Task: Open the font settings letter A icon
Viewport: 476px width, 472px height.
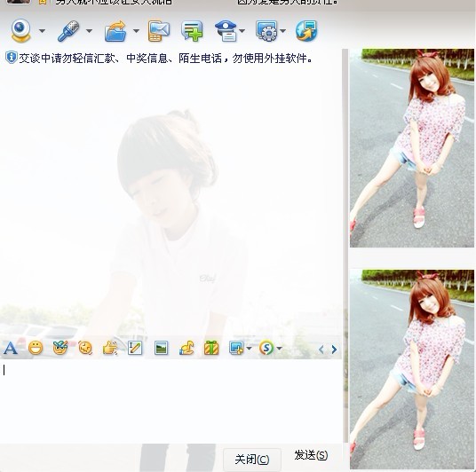Action: (11, 348)
